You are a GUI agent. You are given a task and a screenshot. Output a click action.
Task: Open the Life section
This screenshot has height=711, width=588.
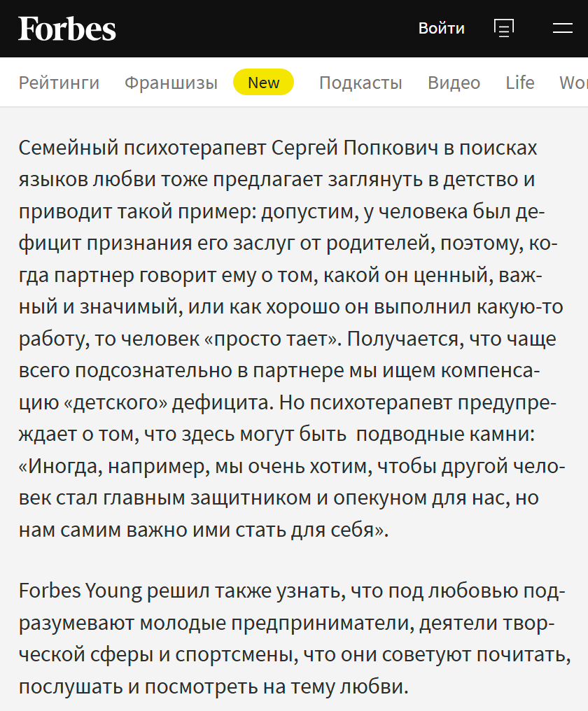(519, 83)
